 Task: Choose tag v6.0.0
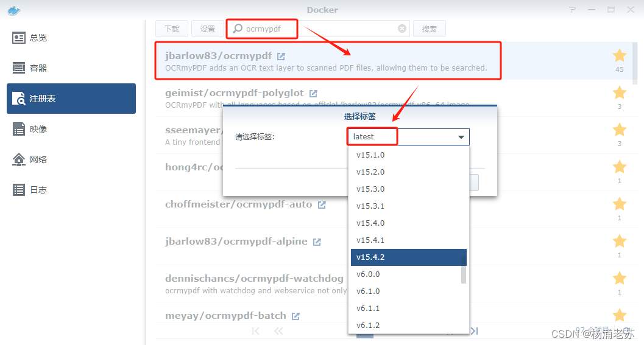(409, 274)
